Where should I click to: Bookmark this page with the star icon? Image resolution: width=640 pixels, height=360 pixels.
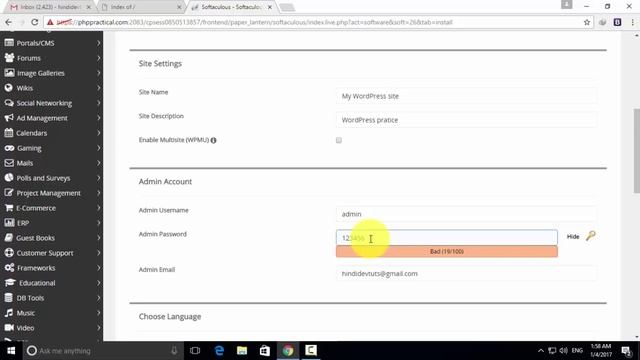click(x=587, y=22)
